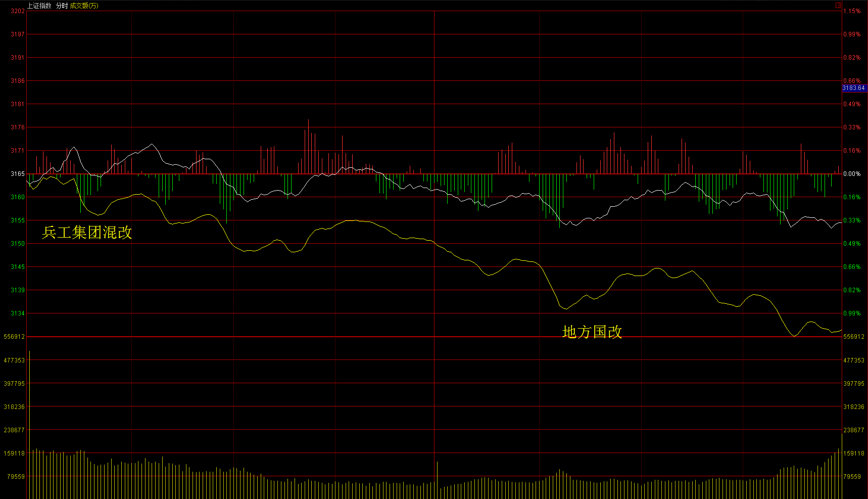
Task: Click the red split-panel icon at top right
Action: point(838,6)
